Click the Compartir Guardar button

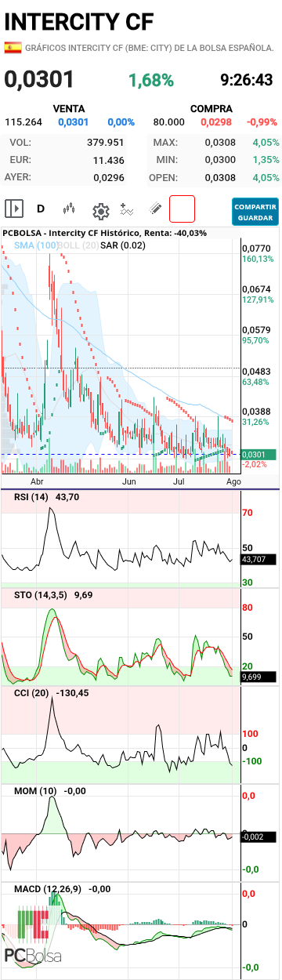tap(255, 211)
